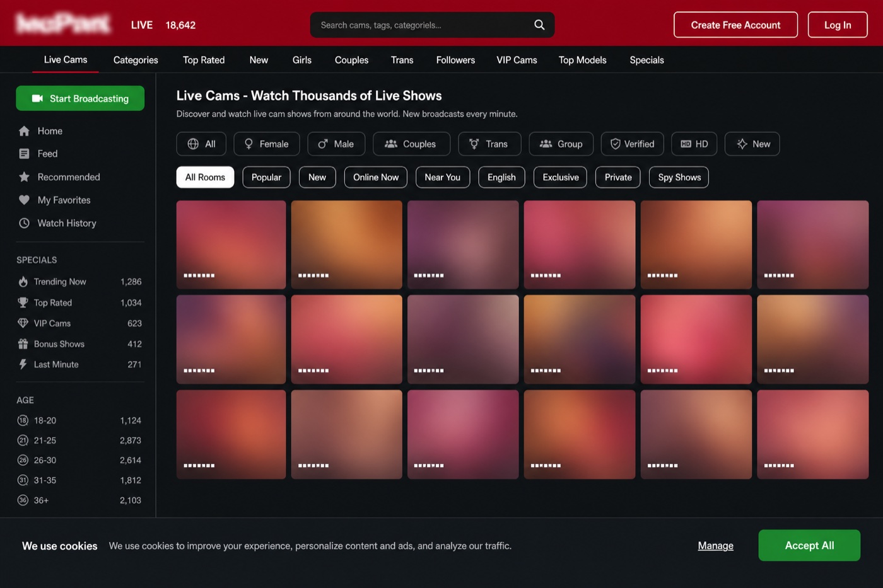Click the Log In button

[838, 25]
